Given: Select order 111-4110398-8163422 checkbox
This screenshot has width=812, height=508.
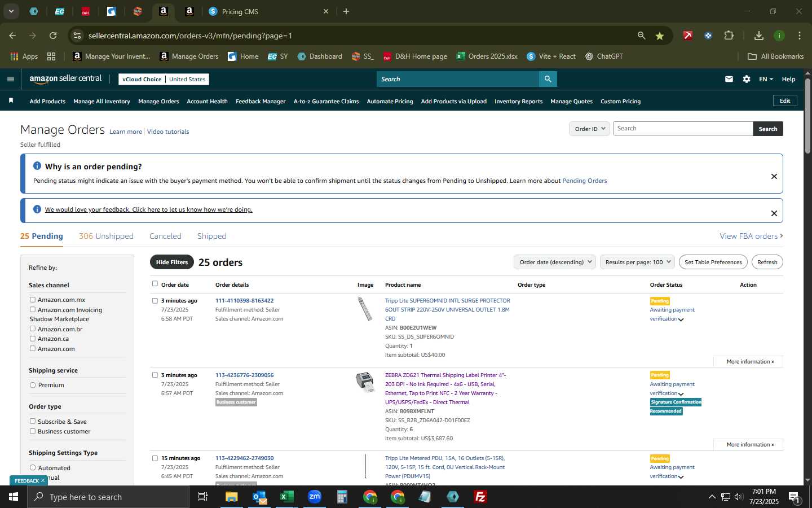Looking at the screenshot, I should tap(155, 301).
